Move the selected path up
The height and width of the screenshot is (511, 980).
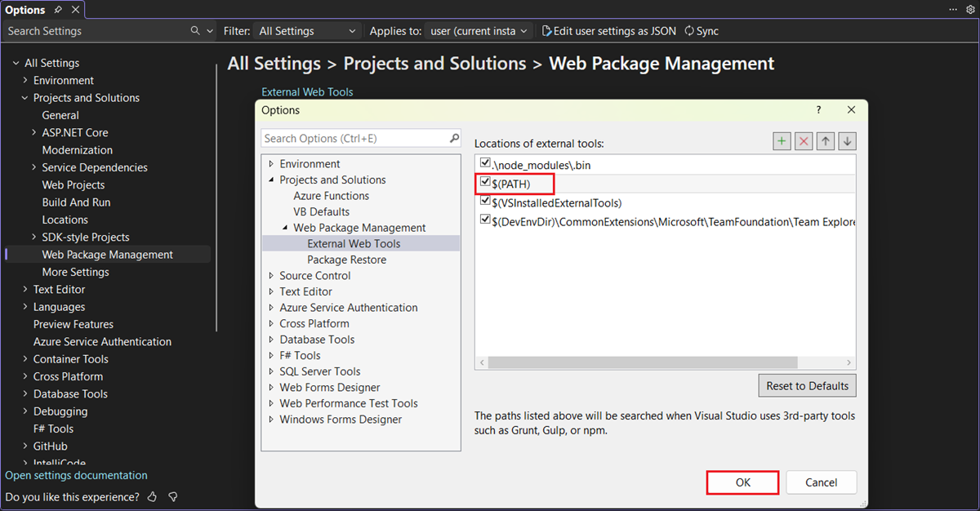pyautogui.click(x=825, y=140)
